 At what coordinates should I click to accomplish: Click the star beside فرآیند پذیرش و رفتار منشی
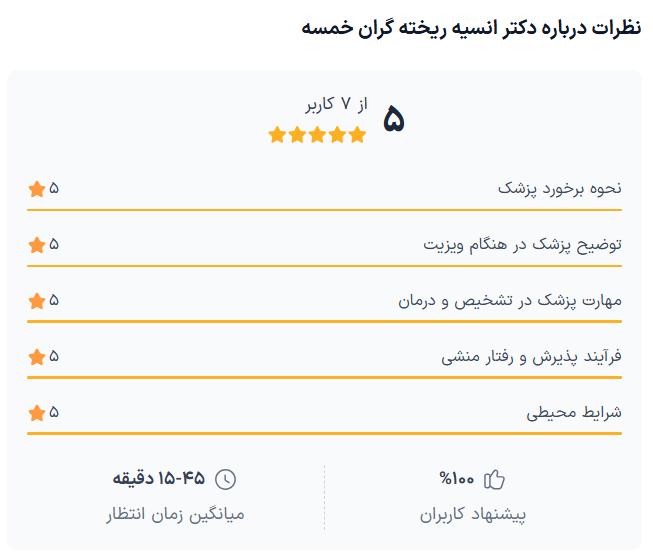[x=37, y=357]
